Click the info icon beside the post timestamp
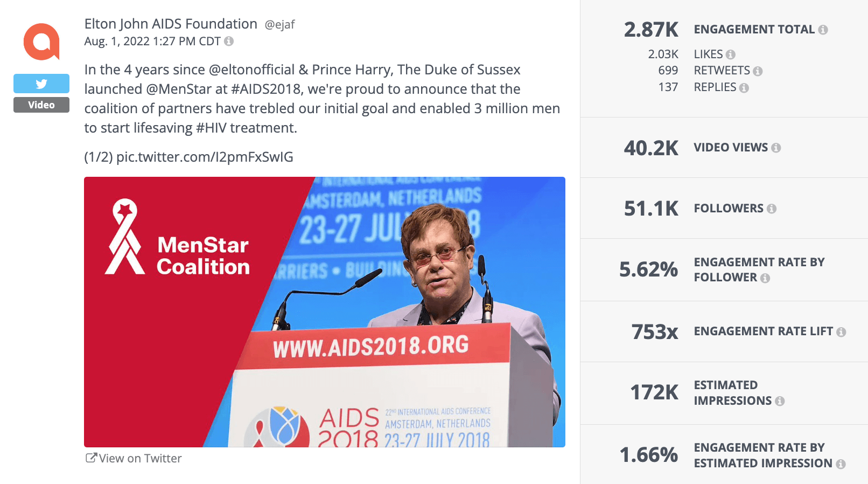 [229, 42]
